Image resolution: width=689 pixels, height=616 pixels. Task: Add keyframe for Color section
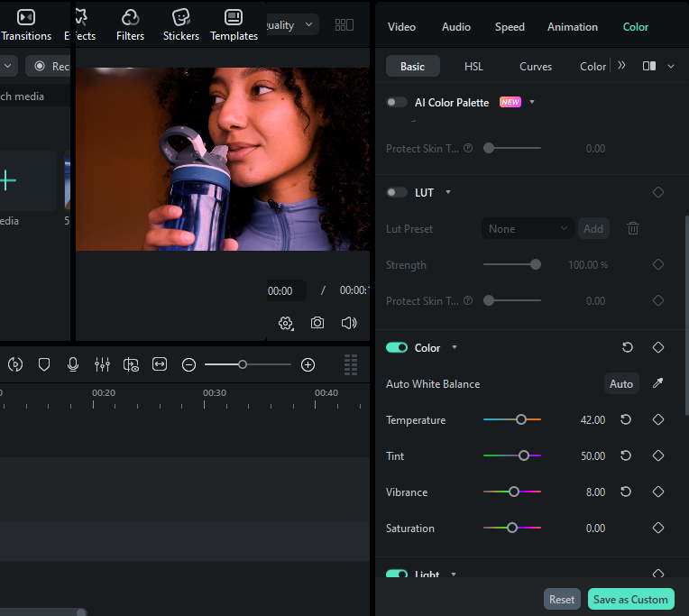coord(658,347)
